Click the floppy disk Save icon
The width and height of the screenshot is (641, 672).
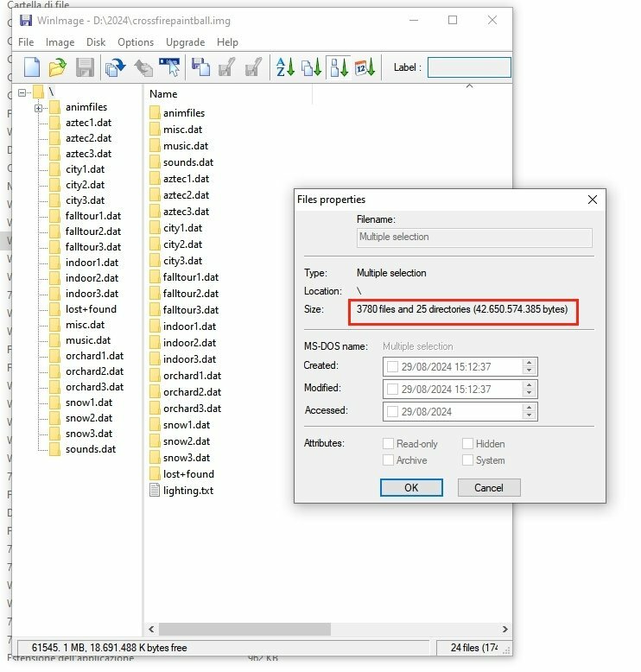85,67
